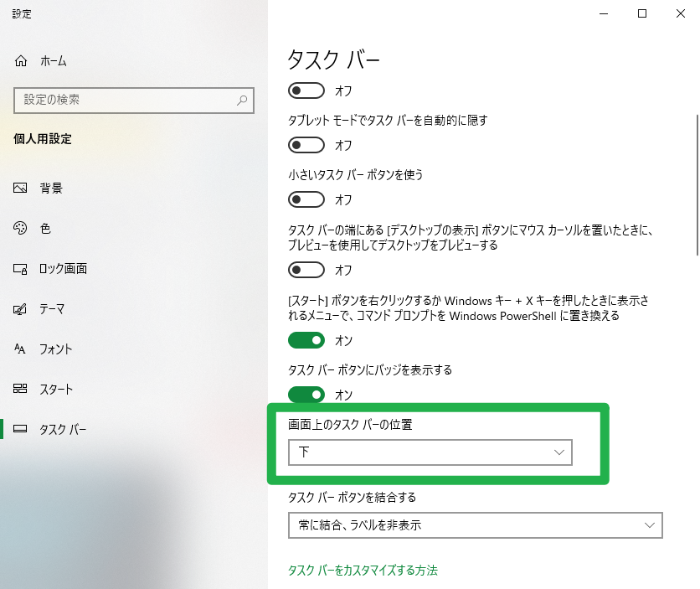The width and height of the screenshot is (700, 589).
Task: Open タスク バー ボタンを結合する dropdown
Action: [x=475, y=525]
